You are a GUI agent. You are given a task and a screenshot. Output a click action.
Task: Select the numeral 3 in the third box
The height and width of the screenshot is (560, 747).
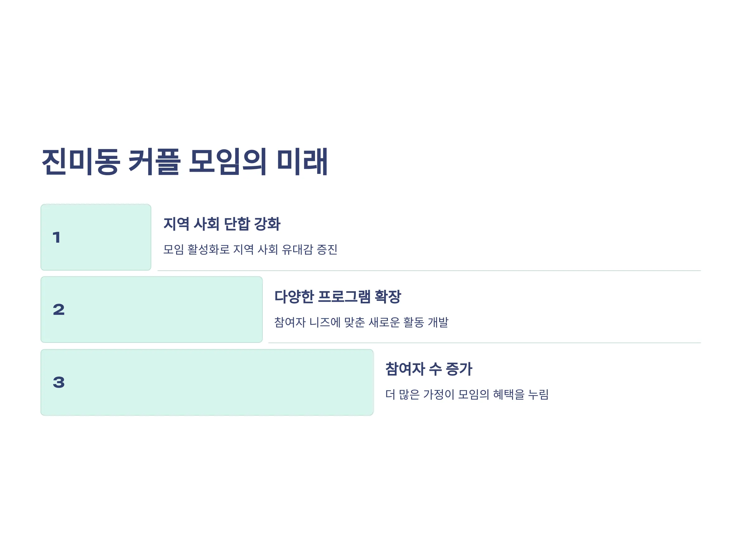59,382
